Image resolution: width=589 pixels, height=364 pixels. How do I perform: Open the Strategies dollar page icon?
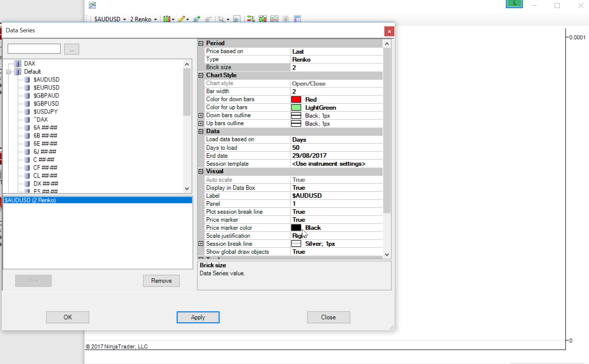[x=286, y=19]
